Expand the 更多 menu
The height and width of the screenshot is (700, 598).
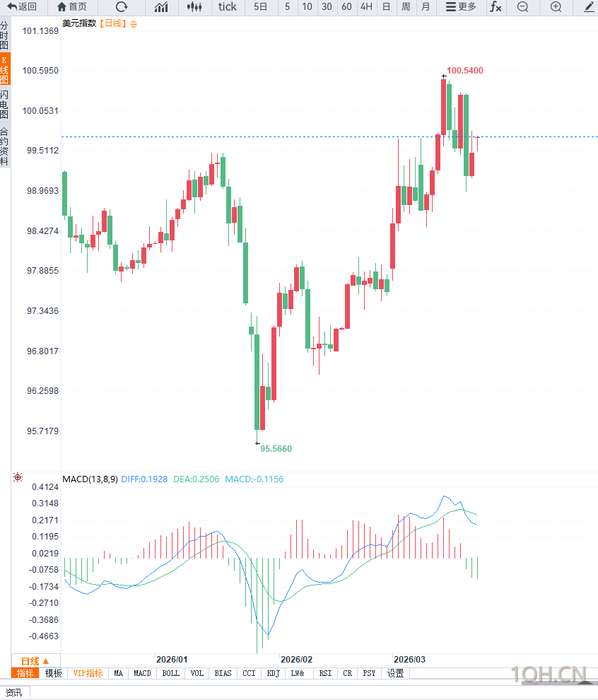tap(461, 7)
